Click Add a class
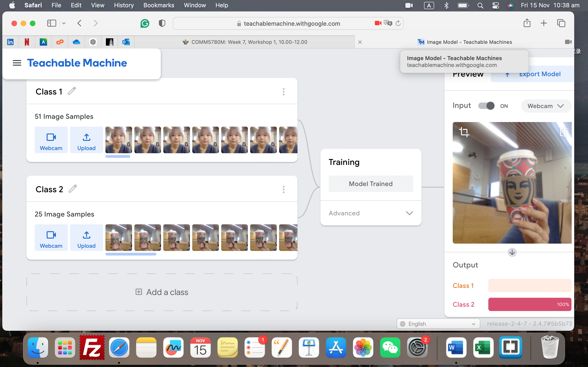Image resolution: width=588 pixels, height=367 pixels. 162,292
